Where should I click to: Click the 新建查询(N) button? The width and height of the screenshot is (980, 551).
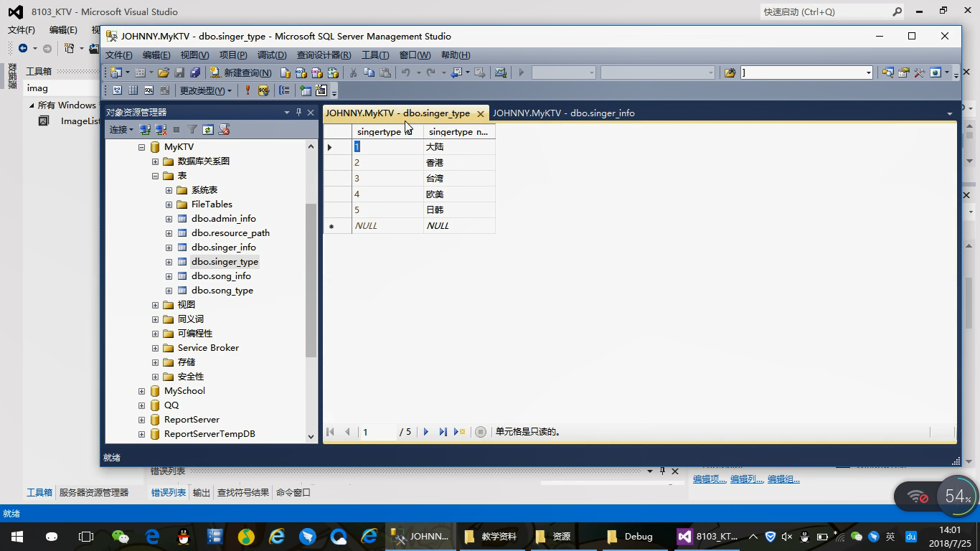pos(240,72)
